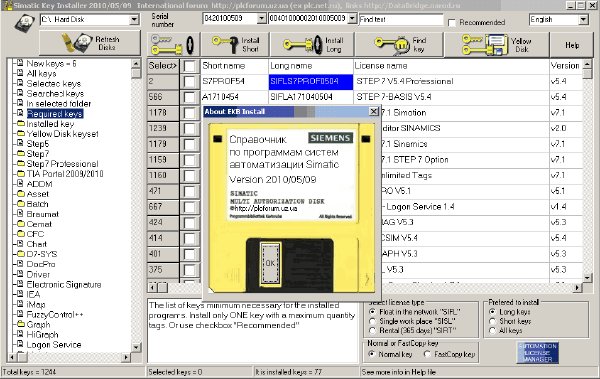The width and height of the screenshot is (600, 379).
Task: Select All keys install preference
Action: [x=493, y=330]
